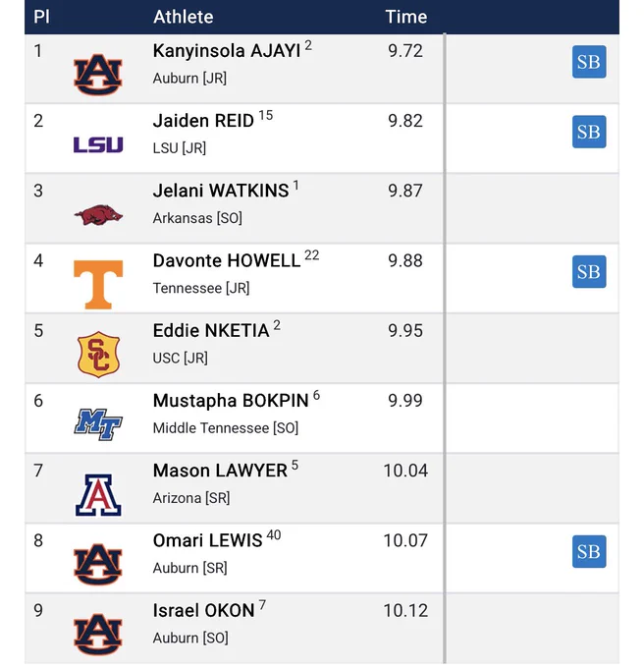Click the Auburn logo beside Kanyinsola Ajayi
This screenshot has width=644, height=668.
(x=98, y=75)
